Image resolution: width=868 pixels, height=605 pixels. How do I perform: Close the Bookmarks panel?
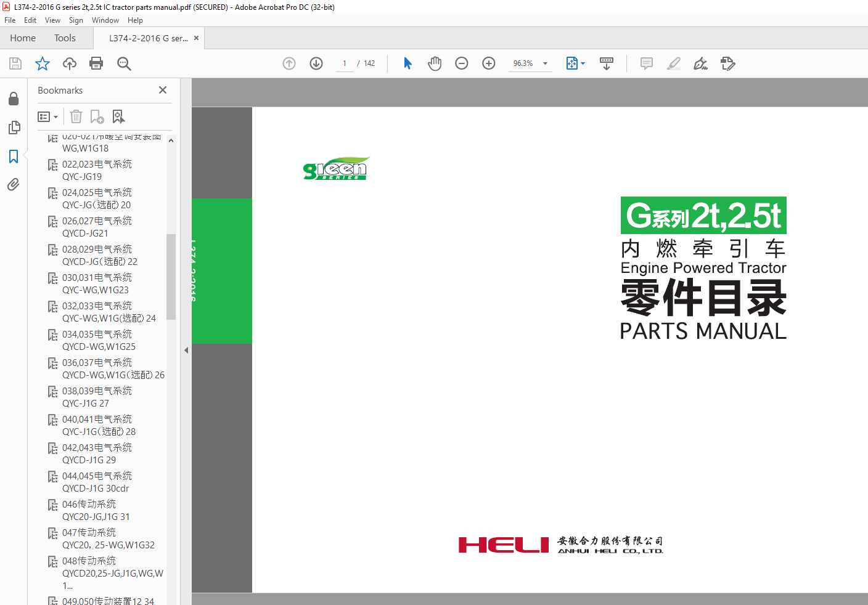point(163,90)
